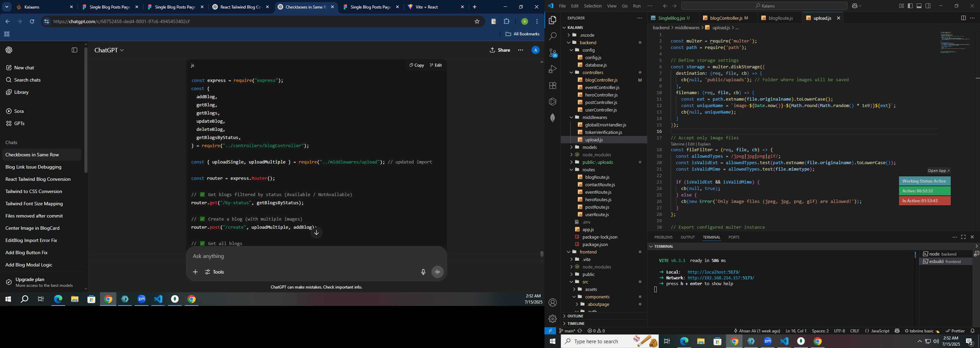Open tokenVerification.js in Explorer
Image resolution: width=980 pixels, height=348 pixels.
pos(604,132)
